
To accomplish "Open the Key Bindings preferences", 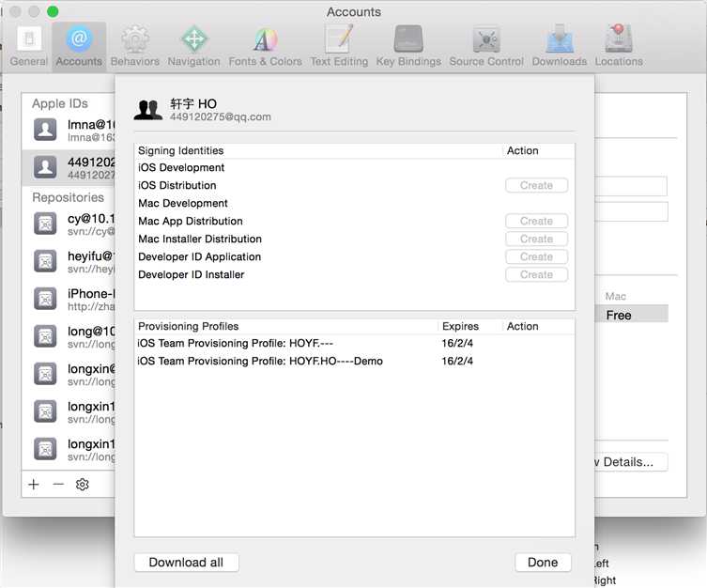I will [408, 46].
